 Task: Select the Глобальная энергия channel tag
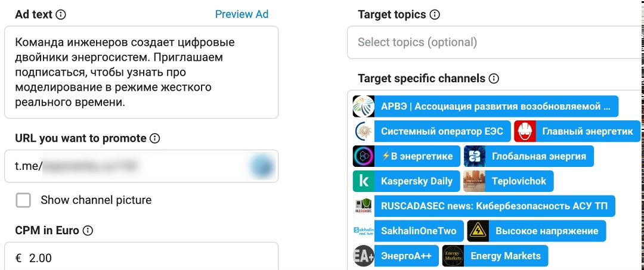point(538,156)
